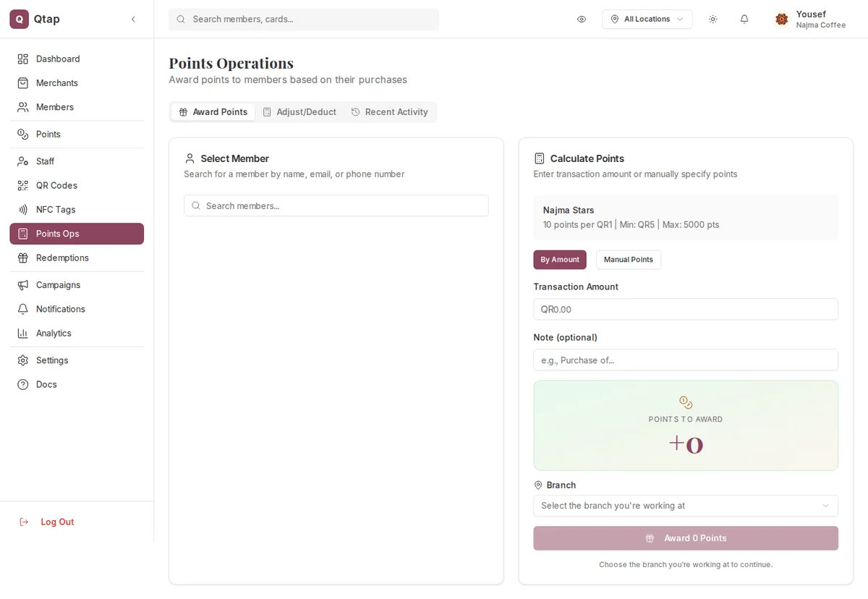
Task: Toggle the light/dark theme sun icon
Action: [x=713, y=20]
